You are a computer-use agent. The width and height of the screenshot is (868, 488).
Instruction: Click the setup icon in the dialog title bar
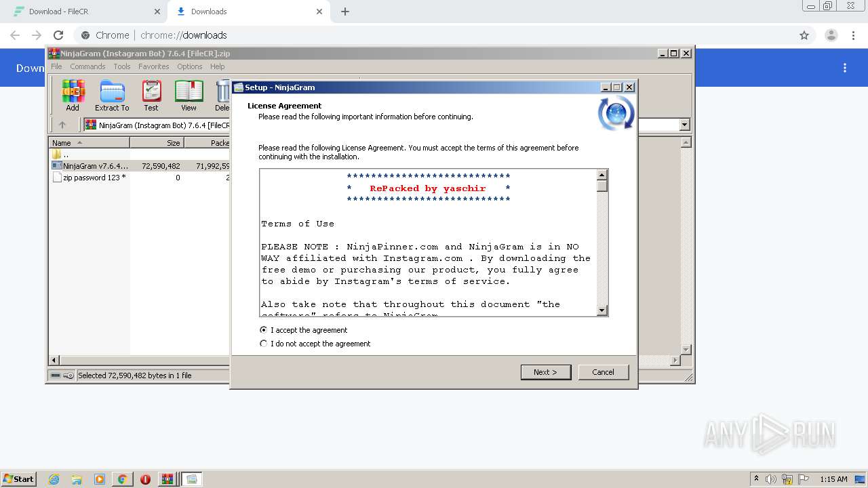coord(239,87)
